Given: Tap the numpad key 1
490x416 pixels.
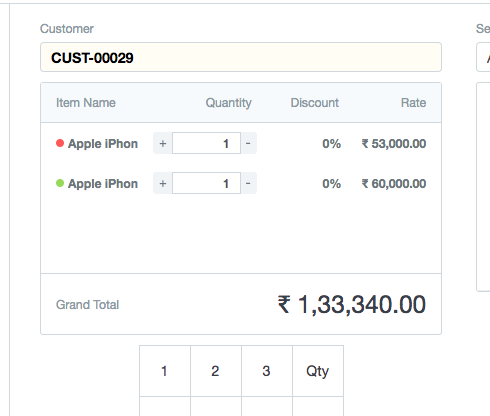Looking at the screenshot, I should (165, 371).
